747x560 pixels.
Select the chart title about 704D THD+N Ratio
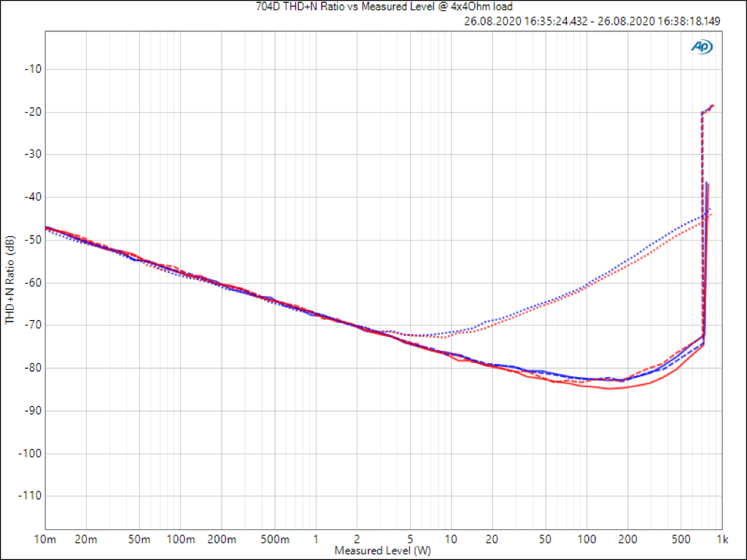pos(373,7)
